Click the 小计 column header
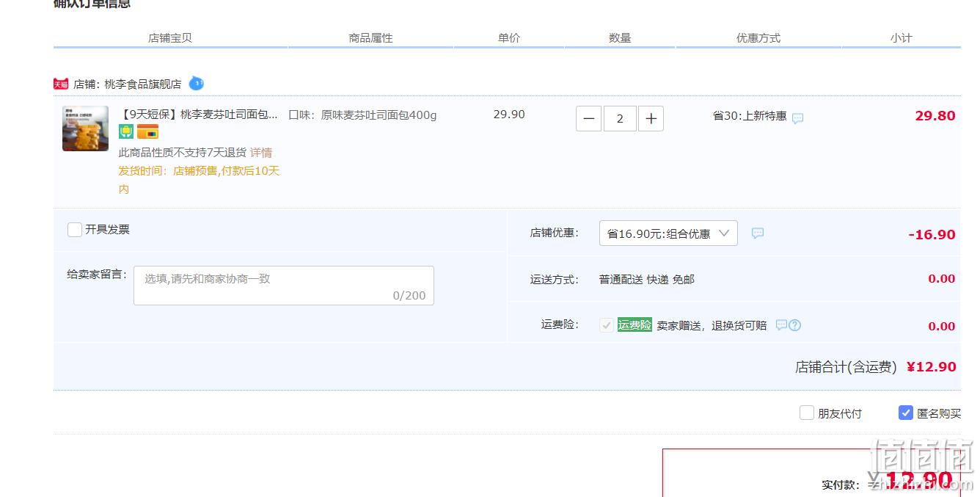 (902, 38)
